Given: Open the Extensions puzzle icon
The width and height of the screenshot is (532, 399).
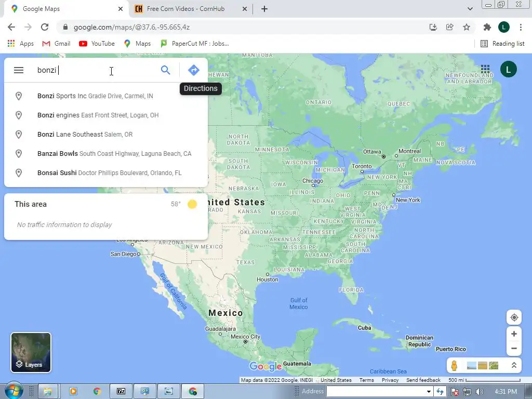Looking at the screenshot, I should click(x=487, y=27).
